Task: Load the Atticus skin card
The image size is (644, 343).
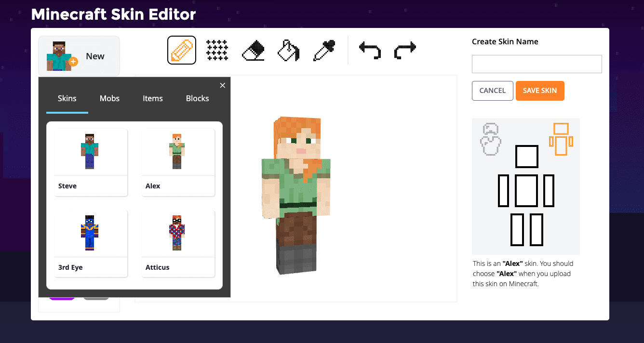Action: tap(178, 244)
